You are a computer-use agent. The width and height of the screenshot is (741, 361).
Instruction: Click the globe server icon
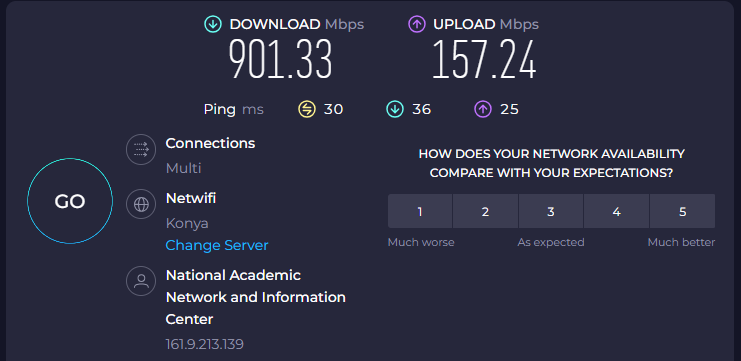tap(141, 204)
